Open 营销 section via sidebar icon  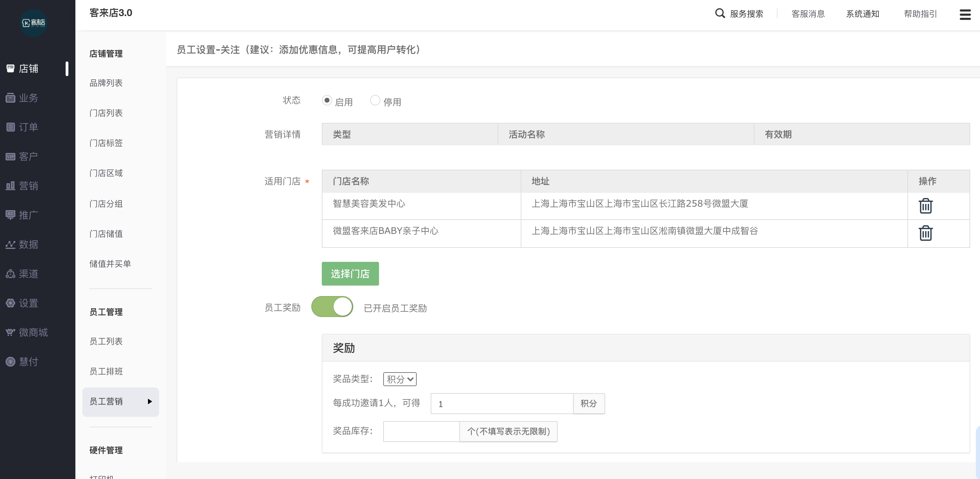[10, 186]
